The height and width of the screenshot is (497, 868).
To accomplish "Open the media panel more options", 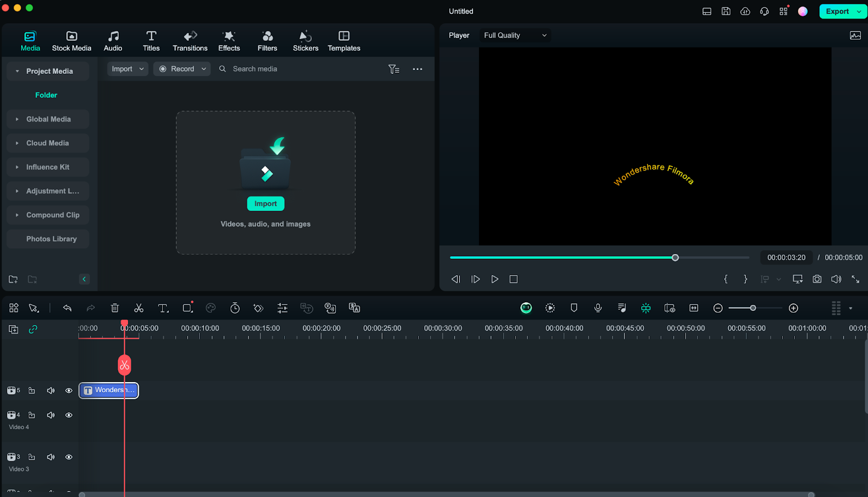I will [417, 69].
